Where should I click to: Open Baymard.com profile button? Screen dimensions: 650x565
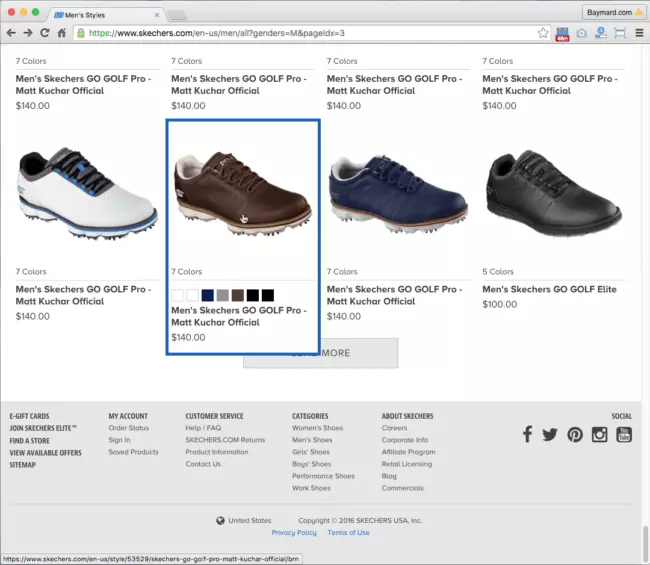[614, 12]
